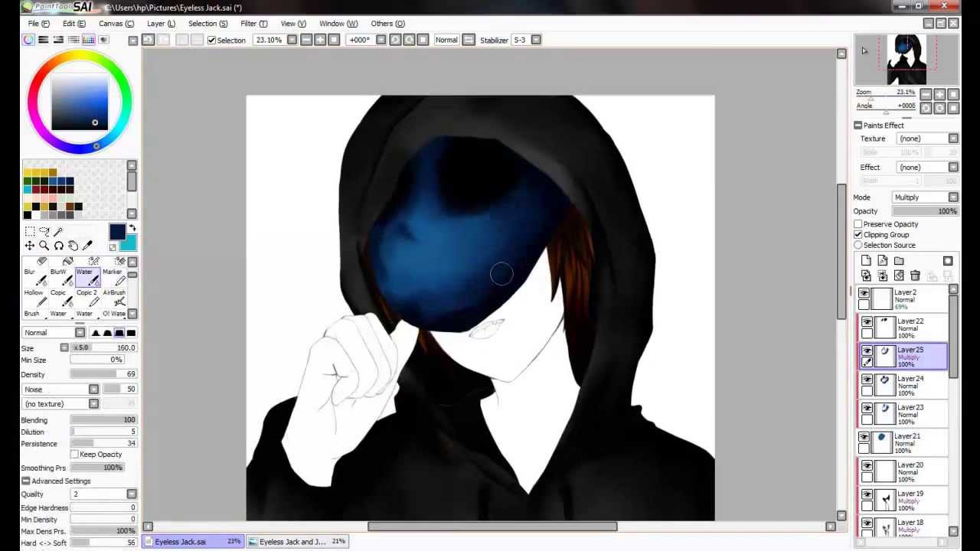Click the undo arrow in toolbar
Image resolution: width=980 pixels, height=551 pixels.
[x=149, y=40]
